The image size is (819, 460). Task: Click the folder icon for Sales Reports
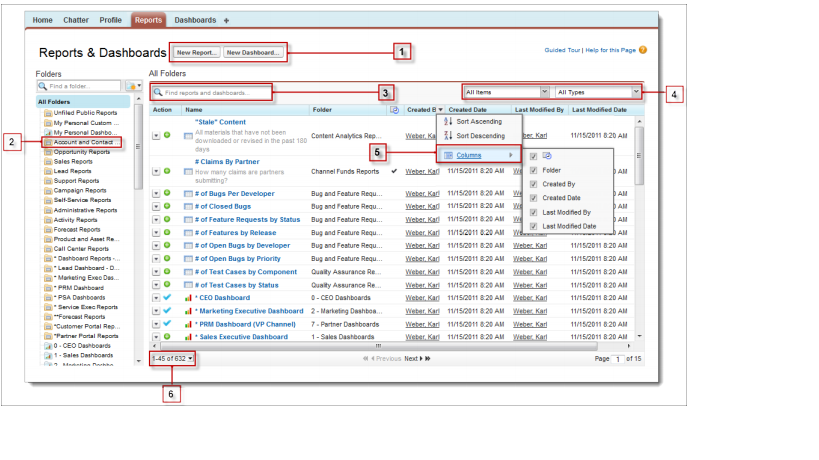[48, 162]
